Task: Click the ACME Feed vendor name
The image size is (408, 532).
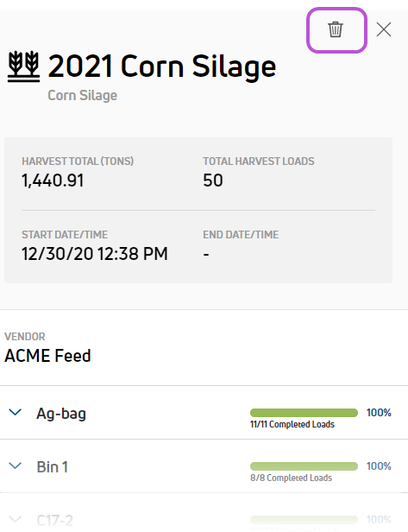Action: (x=47, y=356)
